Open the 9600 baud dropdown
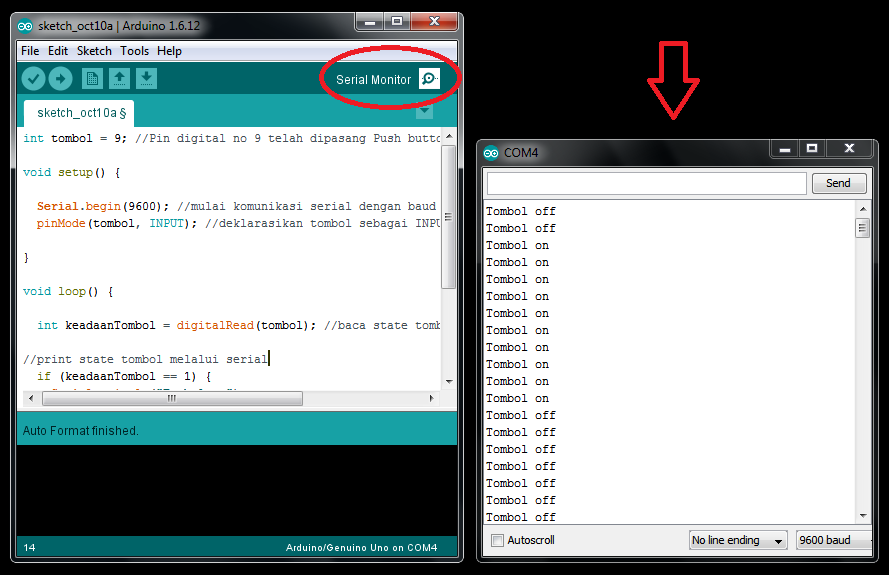Screen dimensions: 889x575 click(x=833, y=540)
